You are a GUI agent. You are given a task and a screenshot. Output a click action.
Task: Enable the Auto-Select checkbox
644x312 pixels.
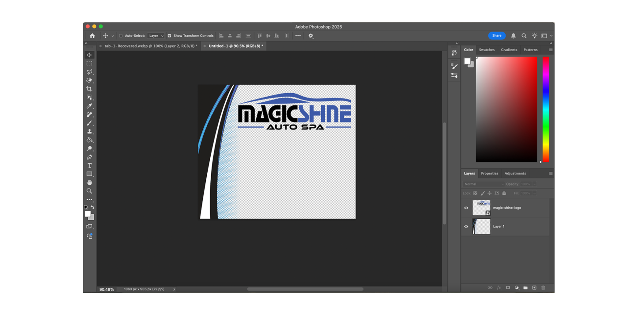(x=121, y=36)
